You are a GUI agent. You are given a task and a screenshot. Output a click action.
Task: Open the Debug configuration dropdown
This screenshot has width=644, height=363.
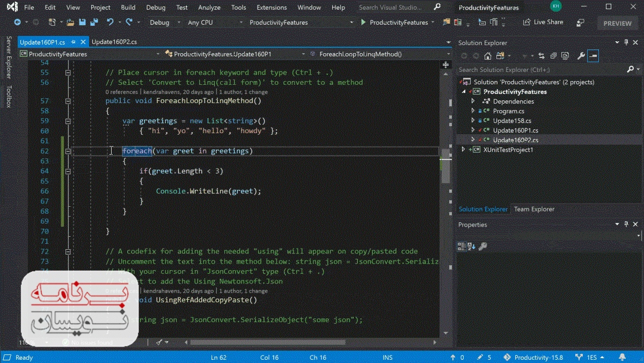tap(166, 23)
